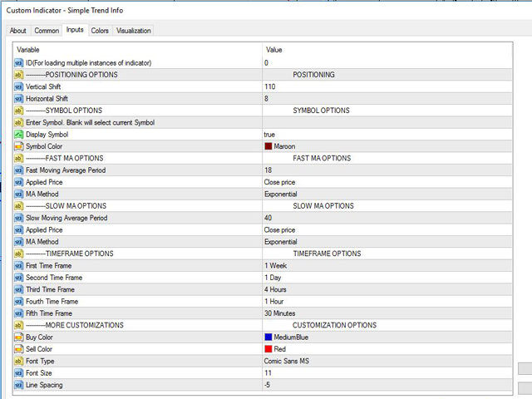Click the integer icon next to Vertical Shift

18,86
